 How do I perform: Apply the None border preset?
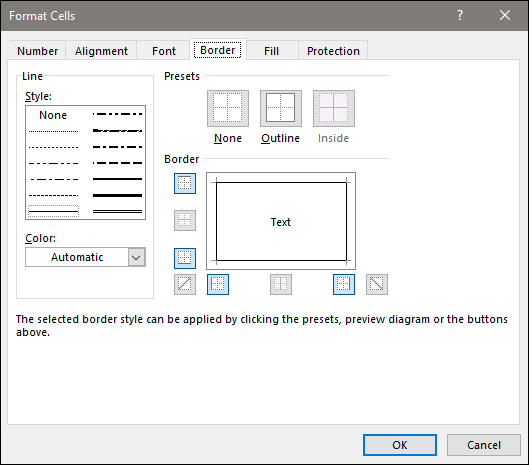(228, 108)
